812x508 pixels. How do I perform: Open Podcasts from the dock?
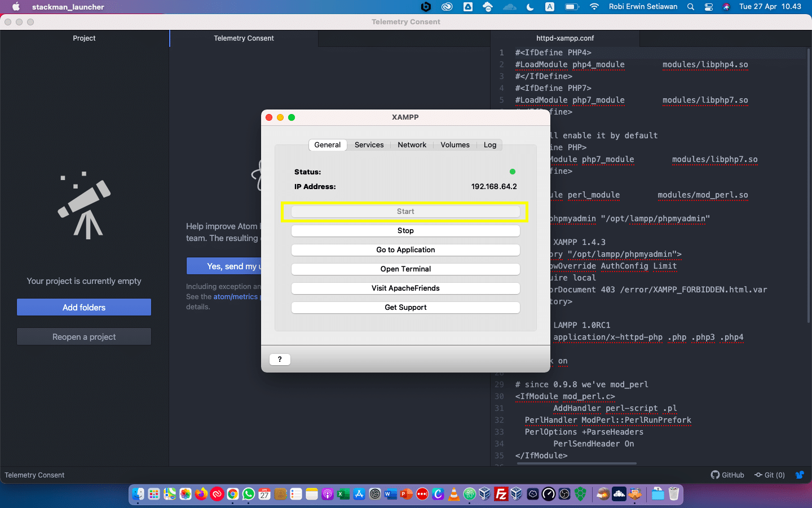coord(328,494)
